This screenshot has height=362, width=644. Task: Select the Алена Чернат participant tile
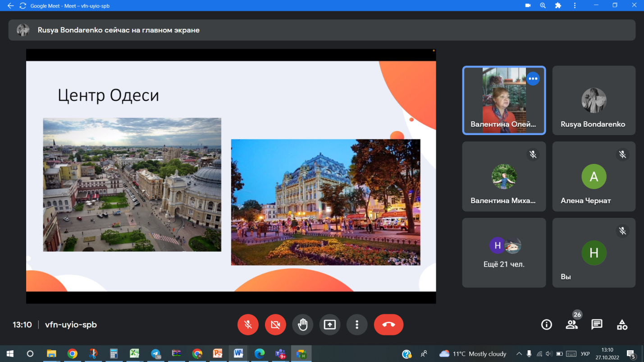coord(594,176)
